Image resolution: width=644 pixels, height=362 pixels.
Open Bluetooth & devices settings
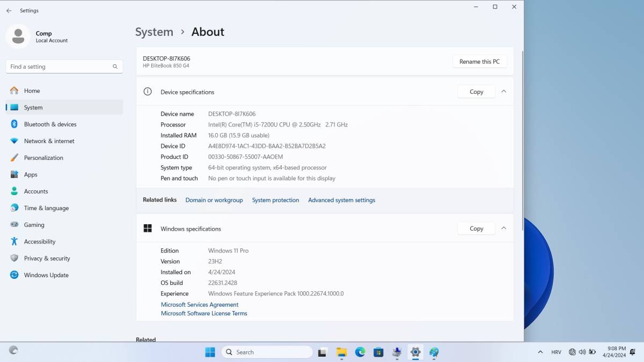64,124
